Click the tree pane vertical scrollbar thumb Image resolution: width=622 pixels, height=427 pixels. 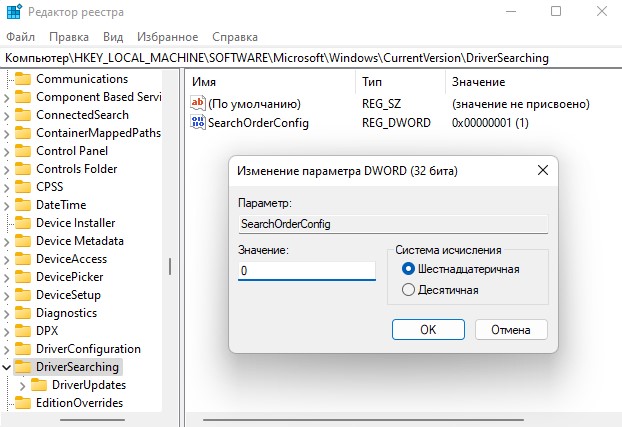pos(170,266)
